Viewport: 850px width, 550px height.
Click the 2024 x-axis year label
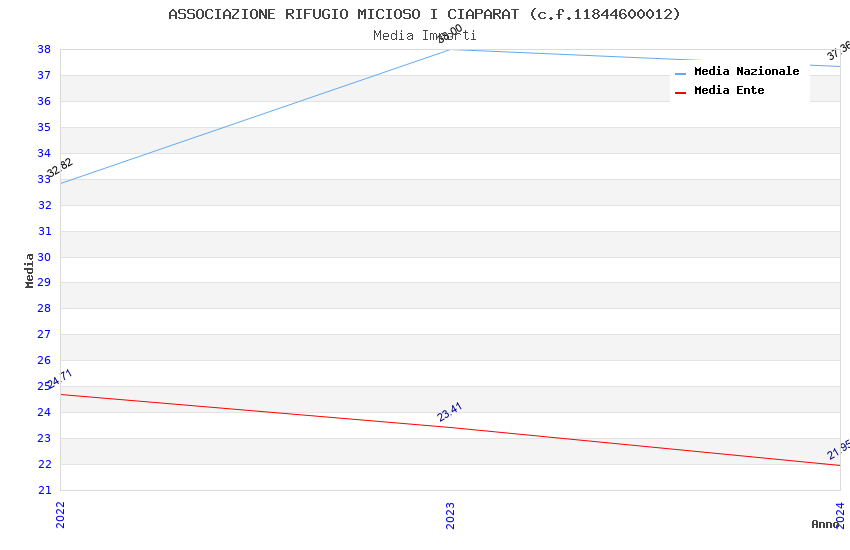pyautogui.click(x=840, y=515)
